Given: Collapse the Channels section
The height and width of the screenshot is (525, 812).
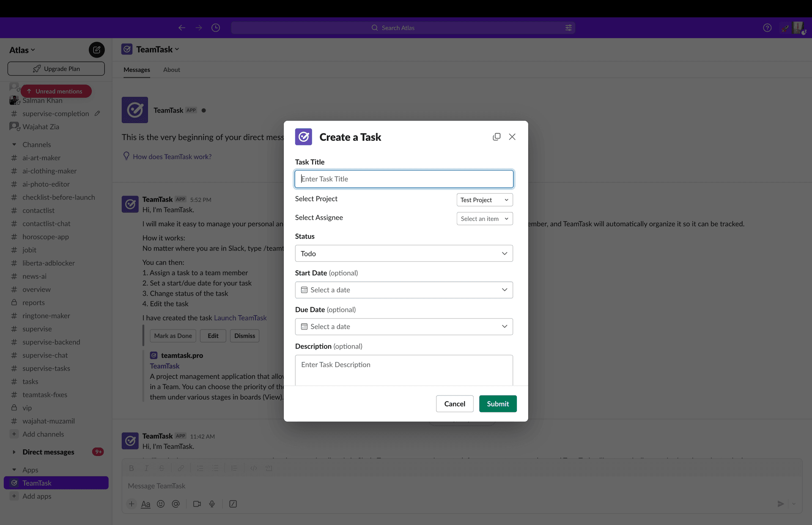Looking at the screenshot, I should 14,145.
